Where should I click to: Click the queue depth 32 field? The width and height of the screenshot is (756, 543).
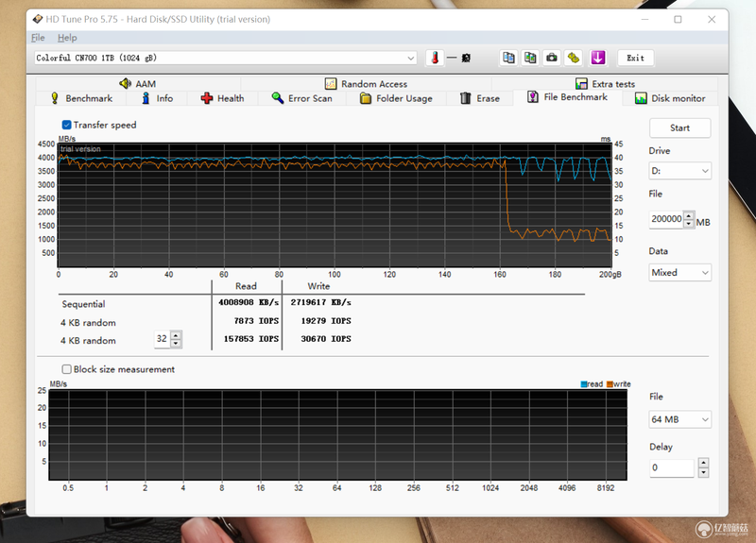tap(163, 339)
